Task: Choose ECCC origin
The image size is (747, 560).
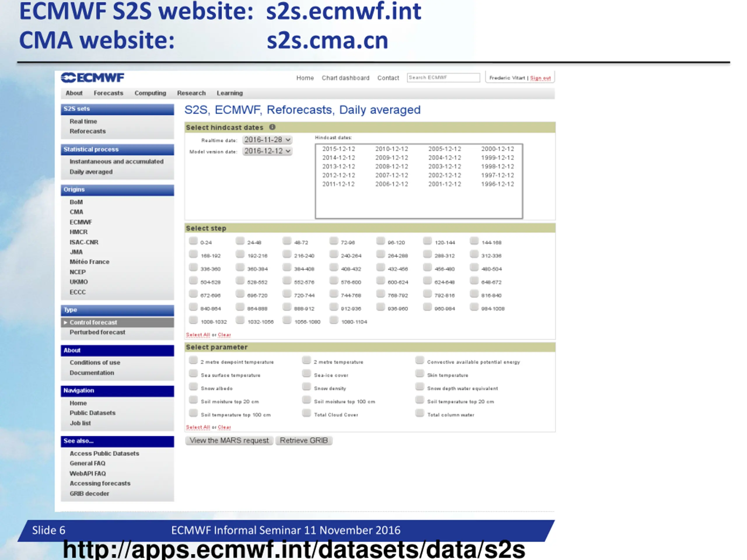Action: click(x=78, y=292)
